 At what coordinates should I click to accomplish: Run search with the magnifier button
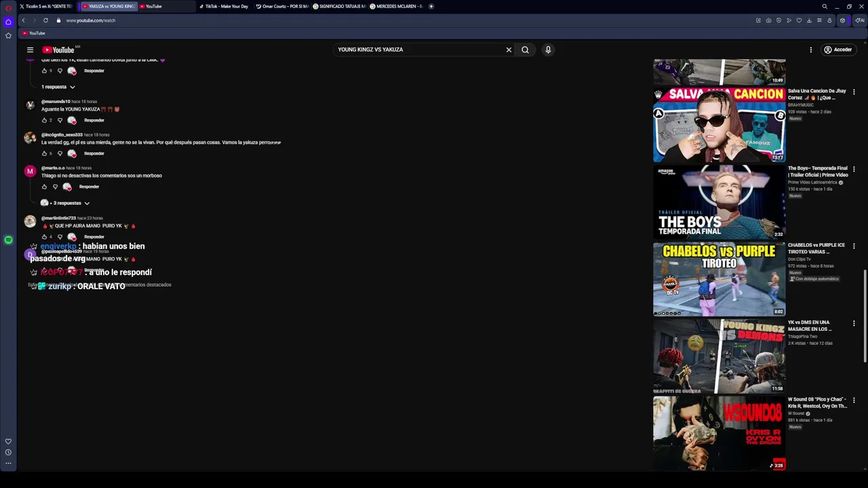point(525,49)
